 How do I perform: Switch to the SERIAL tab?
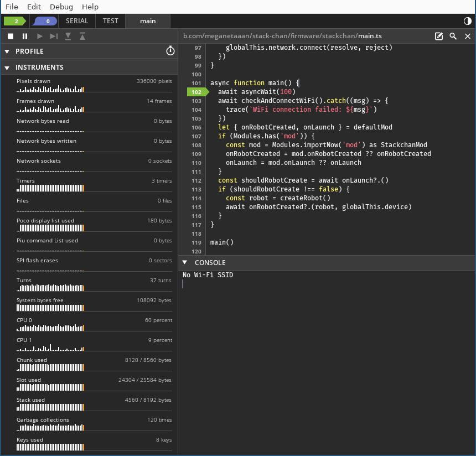pos(77,21)
